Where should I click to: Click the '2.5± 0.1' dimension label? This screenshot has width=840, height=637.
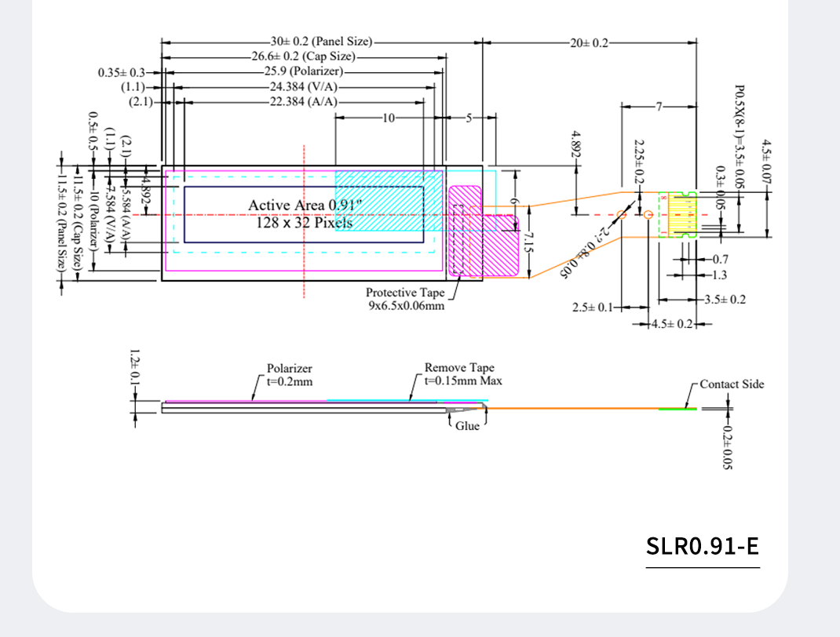(x=592, y=308)
